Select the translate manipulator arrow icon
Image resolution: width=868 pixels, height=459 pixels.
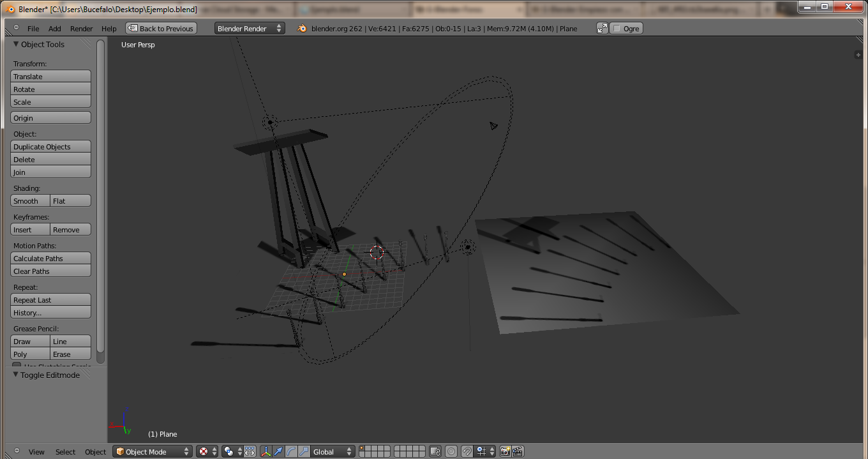pyautogui.click(x=278, y=451)
